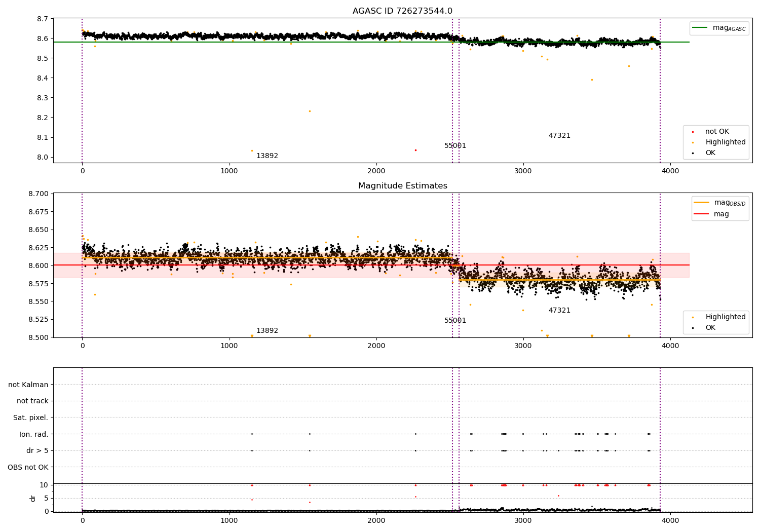This screenshot has width=760, height=532.
Task: Click the "8.500" y-axis tick label
Action: (39, 337)
